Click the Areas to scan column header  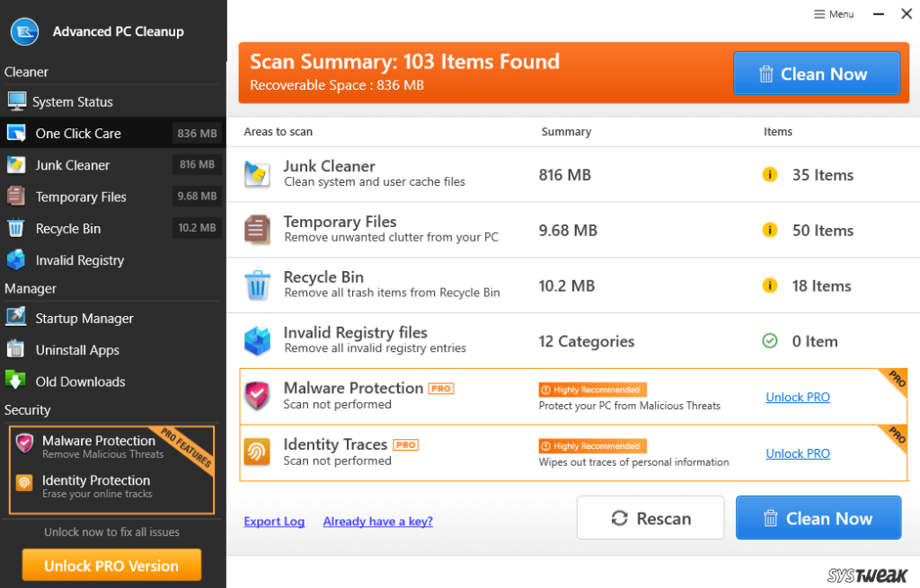coord(279,132)
